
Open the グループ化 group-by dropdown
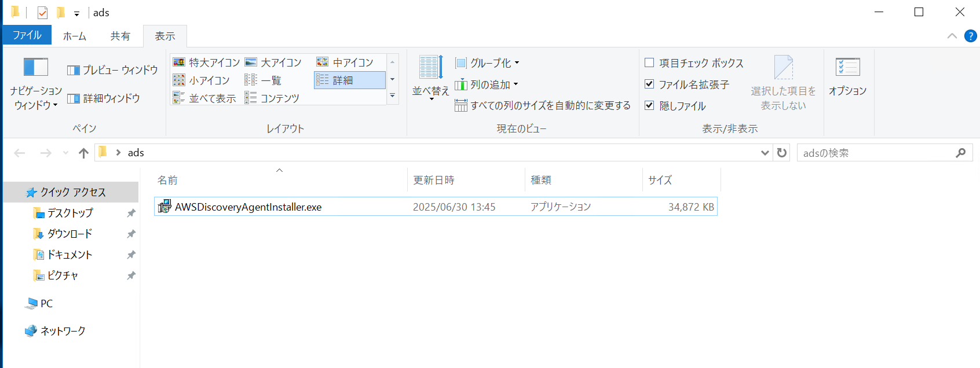(487, 63)
